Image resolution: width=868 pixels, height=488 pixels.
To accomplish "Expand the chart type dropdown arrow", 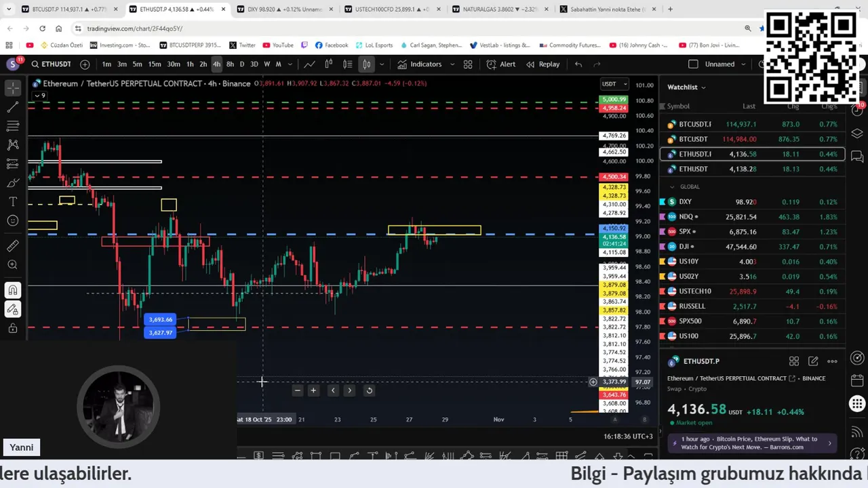I will click(382, 64).
